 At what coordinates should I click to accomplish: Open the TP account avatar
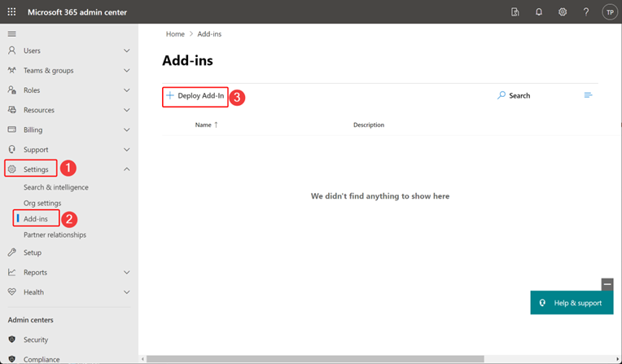(x=610, y=12)
